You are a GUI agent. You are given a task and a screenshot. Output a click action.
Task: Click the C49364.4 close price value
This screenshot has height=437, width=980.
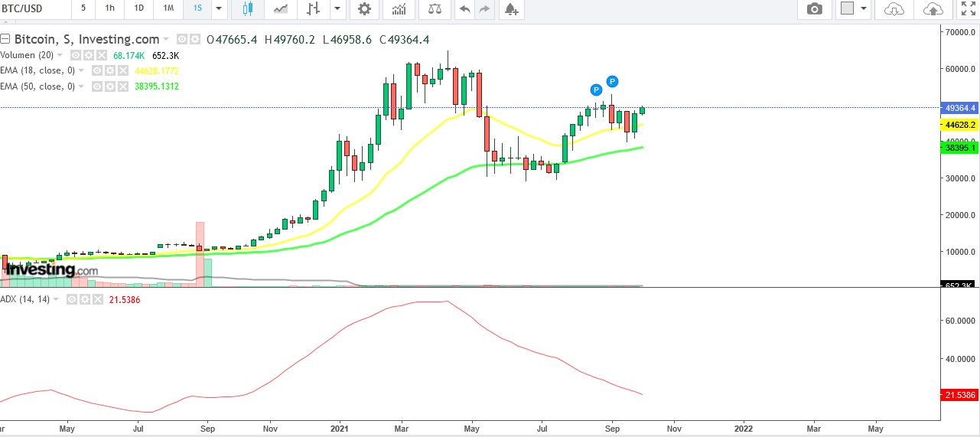tap(404, 40)
